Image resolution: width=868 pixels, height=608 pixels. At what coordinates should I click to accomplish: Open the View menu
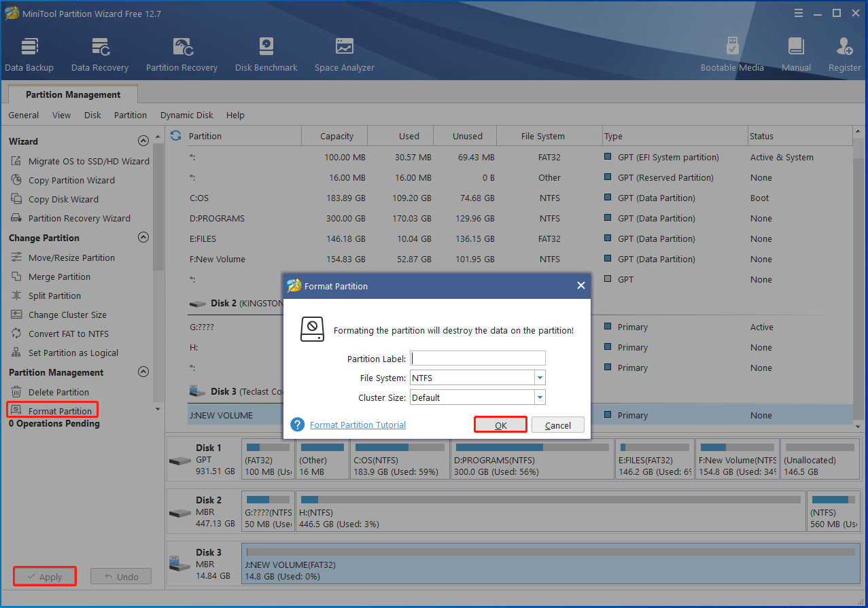[61, 115]
